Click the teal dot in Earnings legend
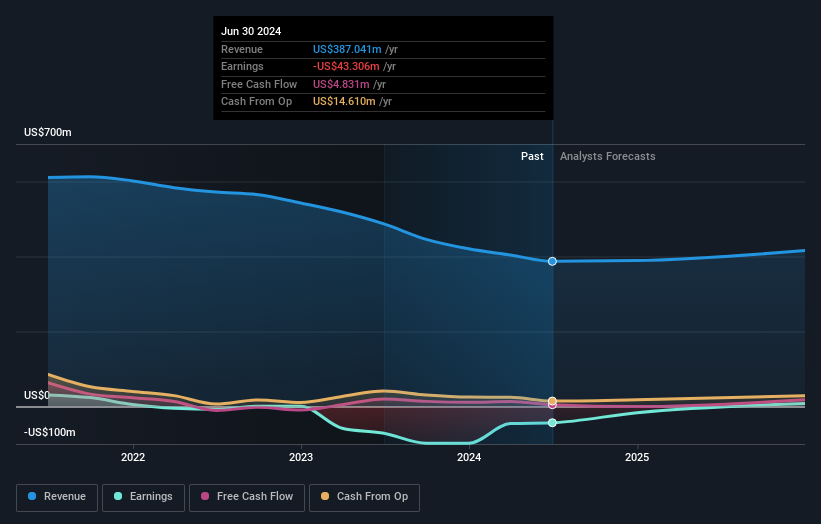 coord(118,496)
